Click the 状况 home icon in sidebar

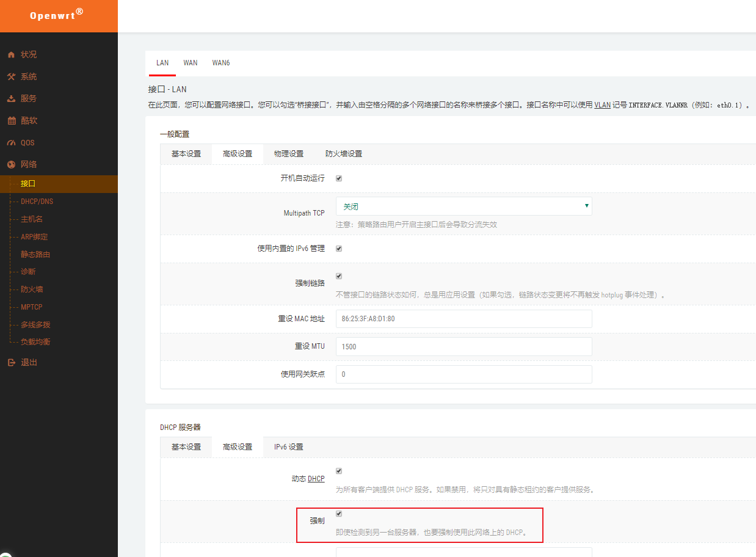10,54
